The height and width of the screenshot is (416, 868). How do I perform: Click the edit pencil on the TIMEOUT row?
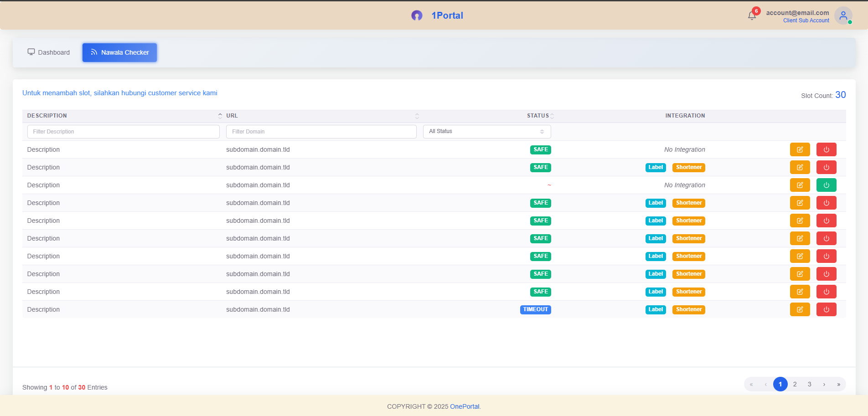tap(800, 309)
